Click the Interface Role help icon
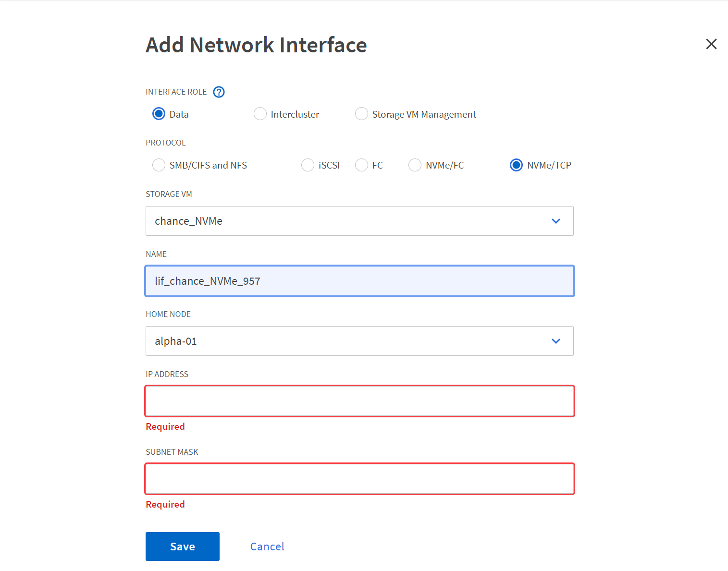This screenshot has width=728, height=571. pyautogui.click(x=219, y=92)
